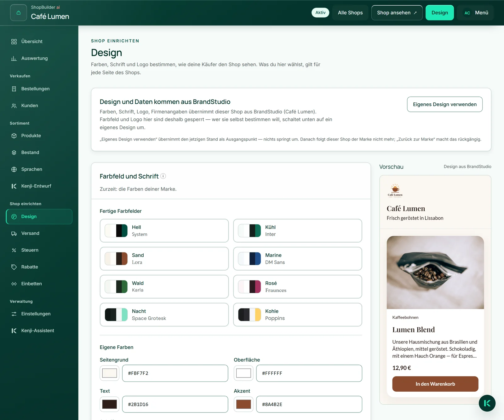Viewport: 504px width, 420px height.
Task: Click In den Warenkorb in preview
Action: click(435, 384)
